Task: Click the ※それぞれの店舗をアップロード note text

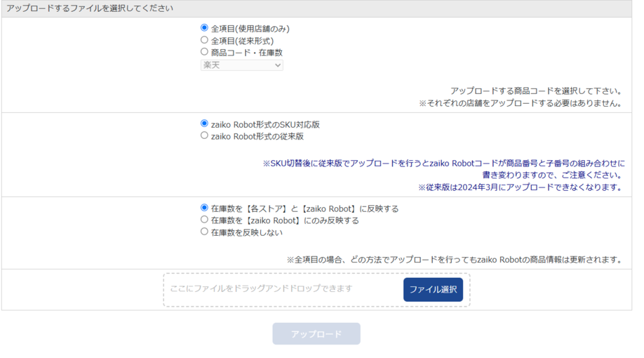Action: point(521,103)
